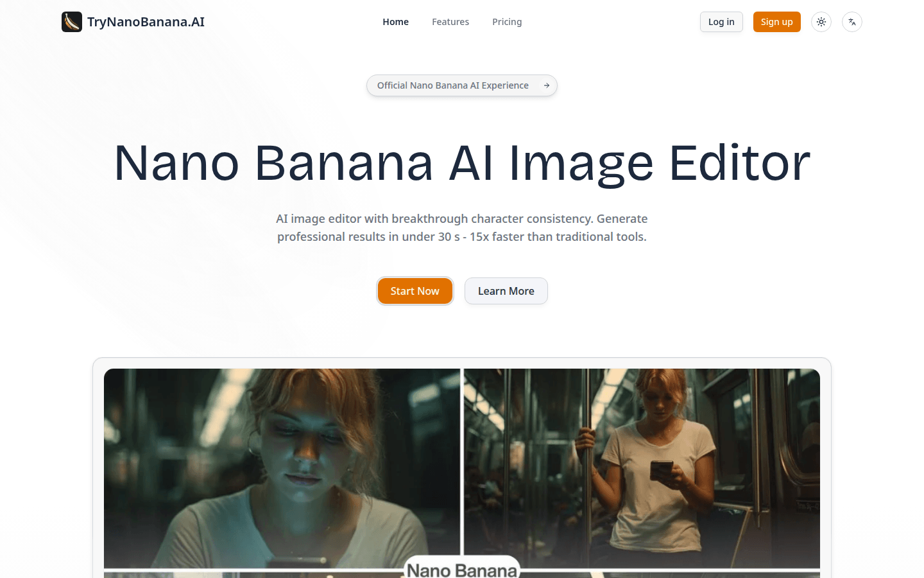Open the Features nav link
The width and height of the screenshot is (924, 578).
[450, 22]
